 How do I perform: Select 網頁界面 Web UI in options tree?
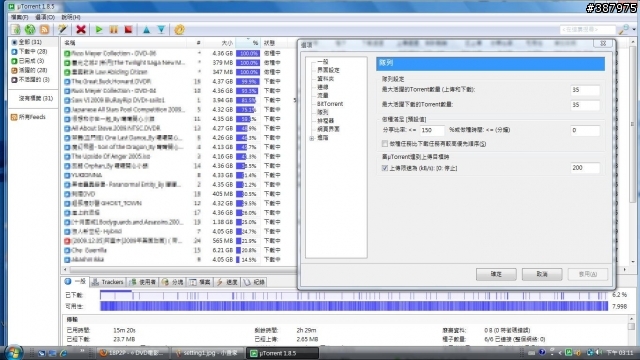point(328,129)
